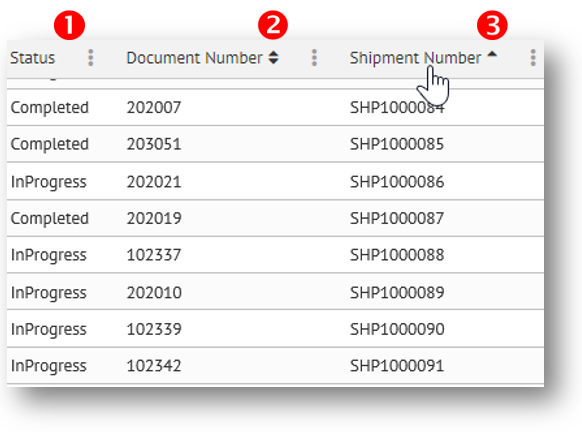The image size is (582, 436).
Task: Open Shipment Number column options menu
Action: click(x=533, y=58)
